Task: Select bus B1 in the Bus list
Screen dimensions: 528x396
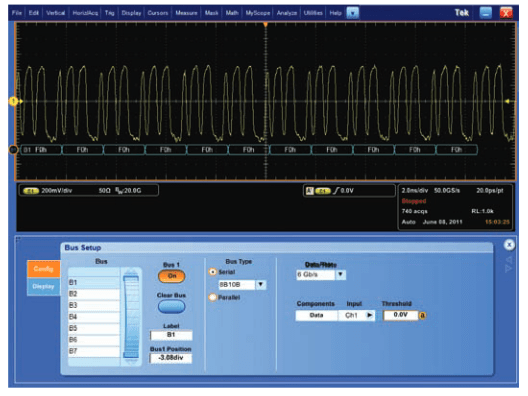Action: 94,283
